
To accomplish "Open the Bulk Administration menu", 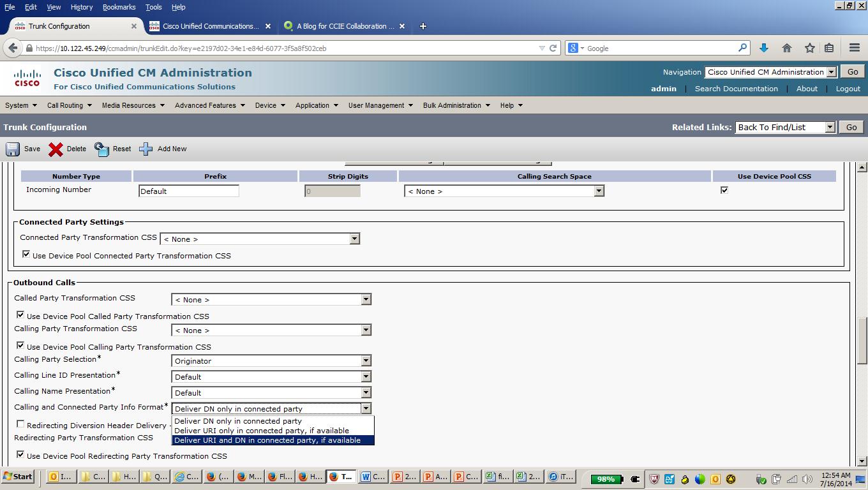I will (x=456, y=105).
